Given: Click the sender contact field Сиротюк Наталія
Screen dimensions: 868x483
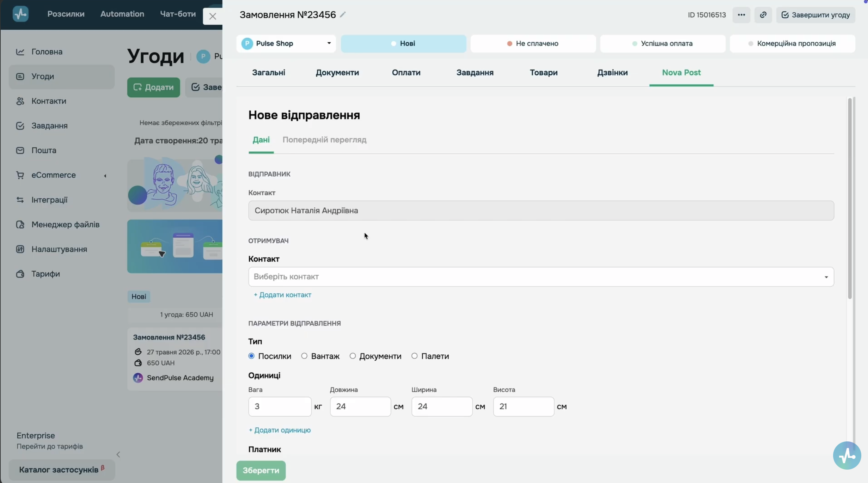Looking at the screenshot, I should (541, 210).
